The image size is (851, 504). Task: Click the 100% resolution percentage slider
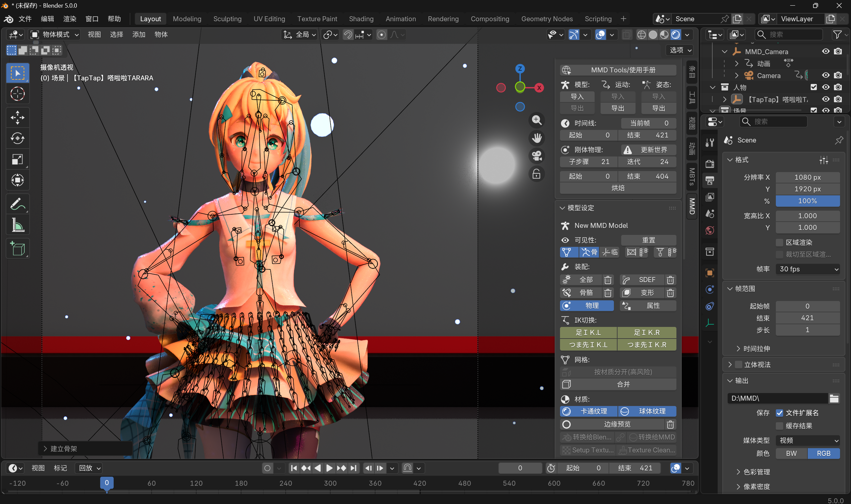point(807,201)
